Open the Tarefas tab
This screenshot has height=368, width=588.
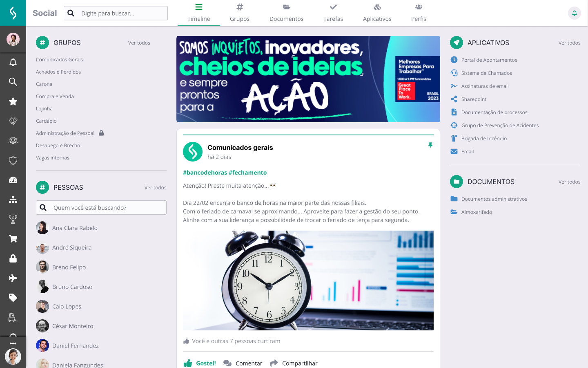pyautogui.click(x=333, y=13)
